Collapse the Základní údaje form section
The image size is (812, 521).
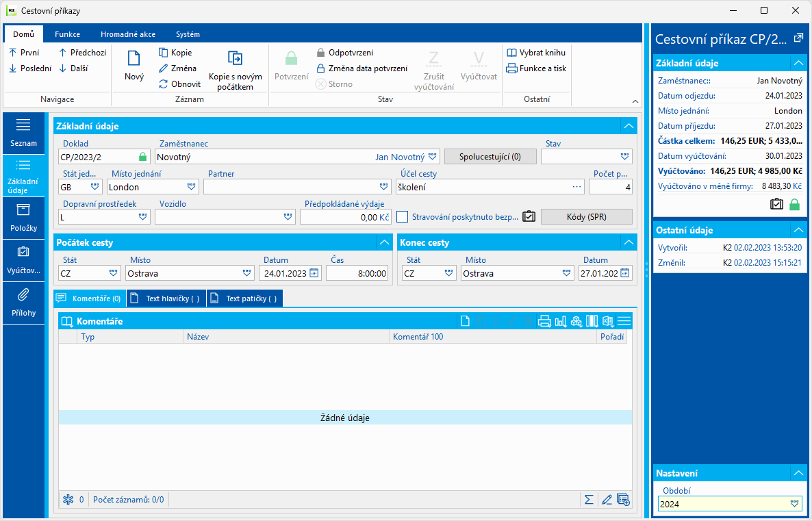pyautogui.click(x=629, y=126)
